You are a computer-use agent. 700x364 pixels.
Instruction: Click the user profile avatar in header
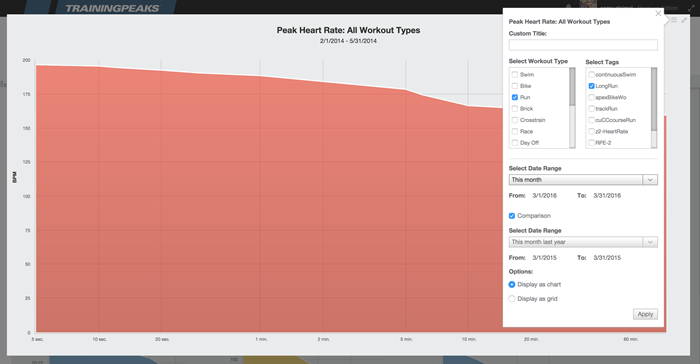click(588, 4)
